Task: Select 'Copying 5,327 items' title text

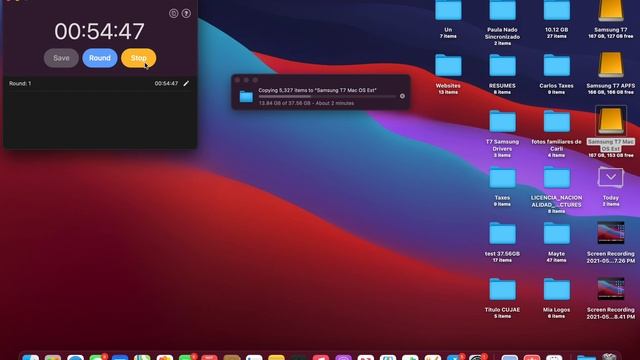Action: [x=318, y=90]
